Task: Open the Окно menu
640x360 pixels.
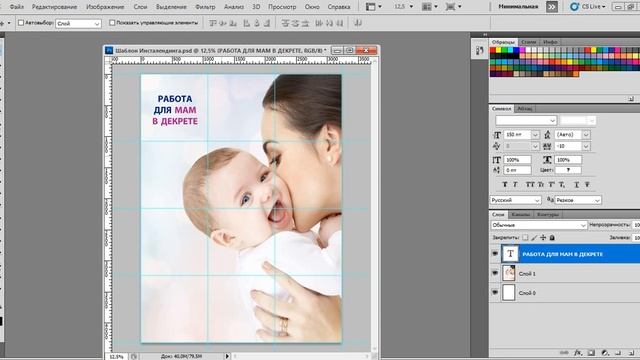Action: point(312,7)
